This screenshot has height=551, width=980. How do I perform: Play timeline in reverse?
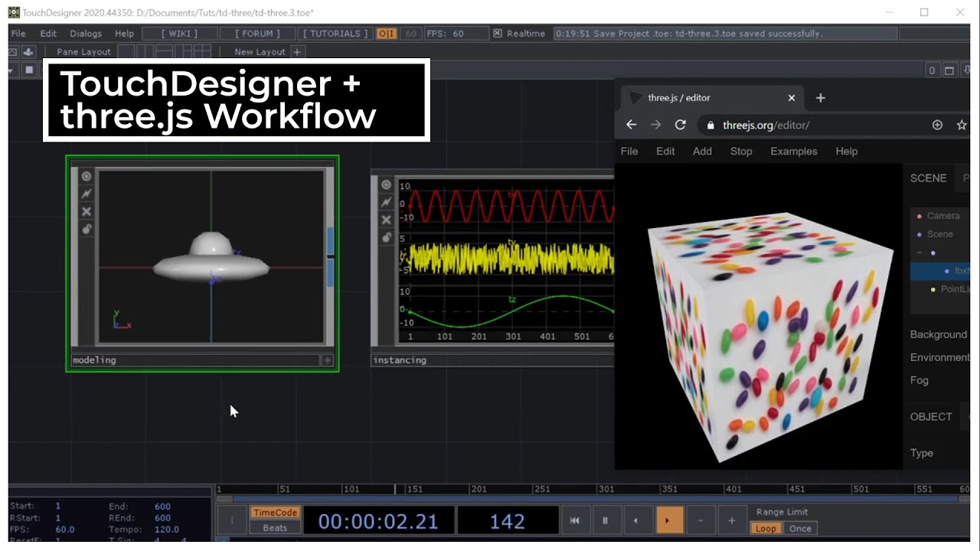[635, 520]
